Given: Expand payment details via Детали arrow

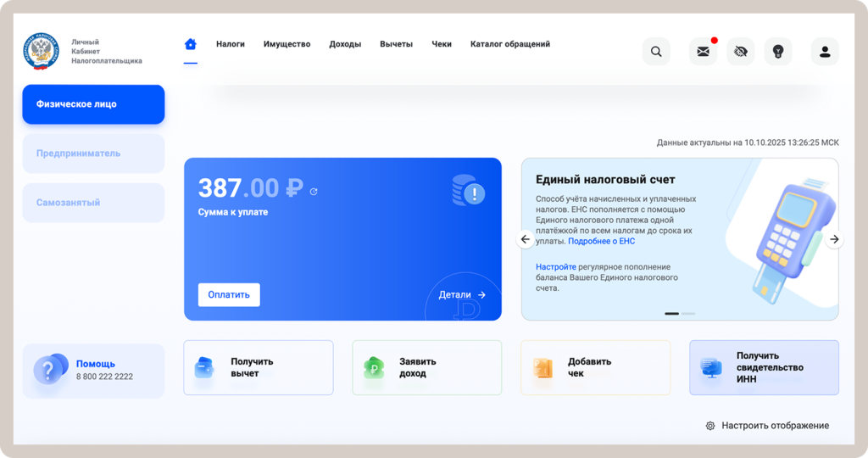Looking at the screenshot, I should point(463,295).
